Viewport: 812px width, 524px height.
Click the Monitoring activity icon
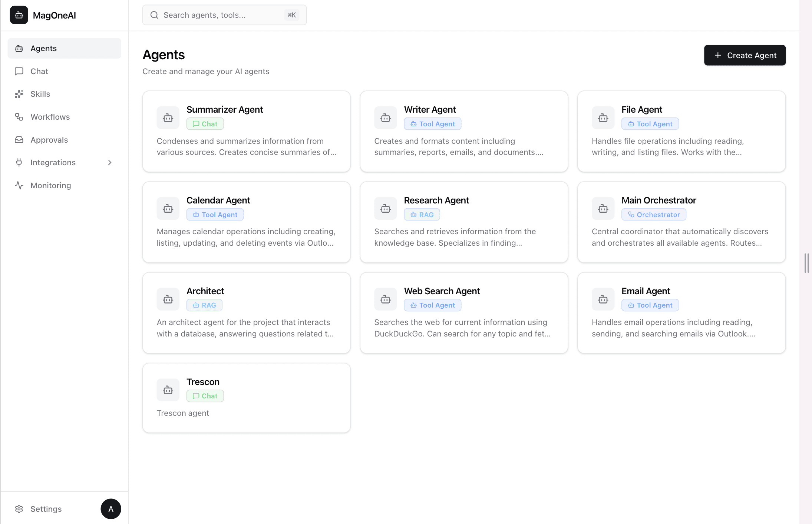(19, 185)
